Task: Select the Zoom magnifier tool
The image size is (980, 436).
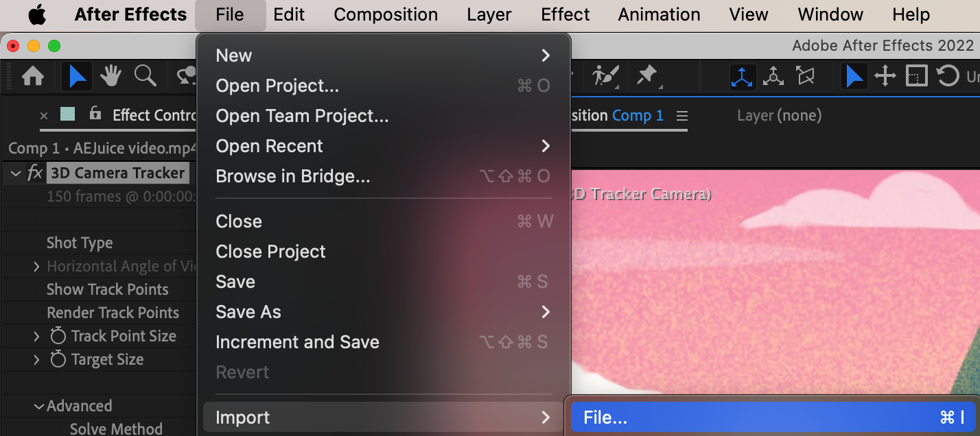Action: [145, 75]
